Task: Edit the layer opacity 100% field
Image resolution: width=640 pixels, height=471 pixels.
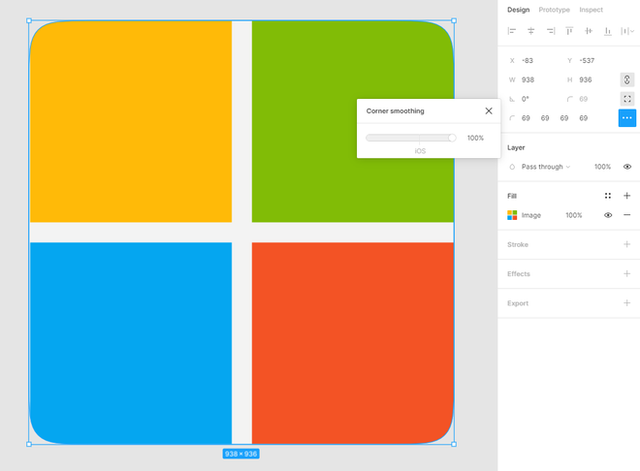Action: [602, 167]
